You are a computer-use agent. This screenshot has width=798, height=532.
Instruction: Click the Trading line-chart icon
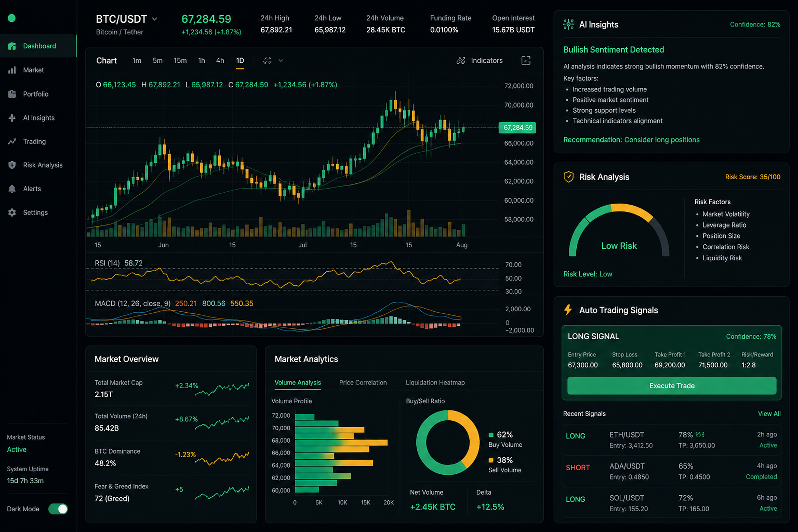12,142
